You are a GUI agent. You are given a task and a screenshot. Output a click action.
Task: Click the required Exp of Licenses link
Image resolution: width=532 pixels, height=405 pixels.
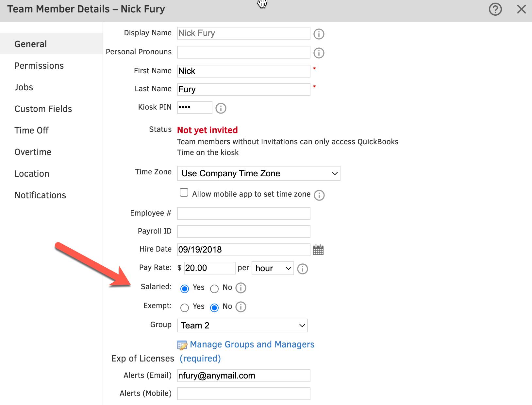[200, 359]
